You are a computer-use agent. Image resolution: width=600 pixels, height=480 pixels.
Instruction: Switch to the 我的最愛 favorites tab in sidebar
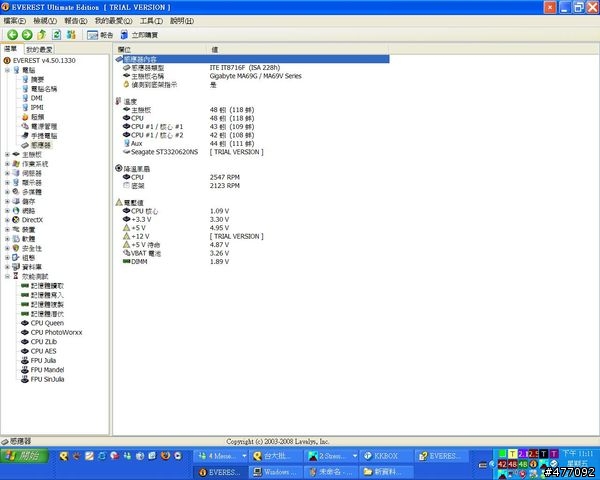point(39,50)
